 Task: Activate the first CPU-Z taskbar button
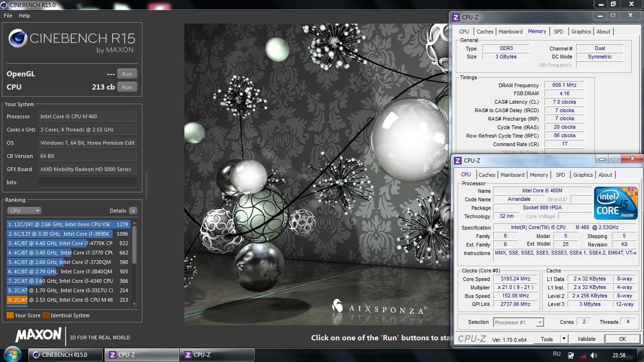(141, 355)
